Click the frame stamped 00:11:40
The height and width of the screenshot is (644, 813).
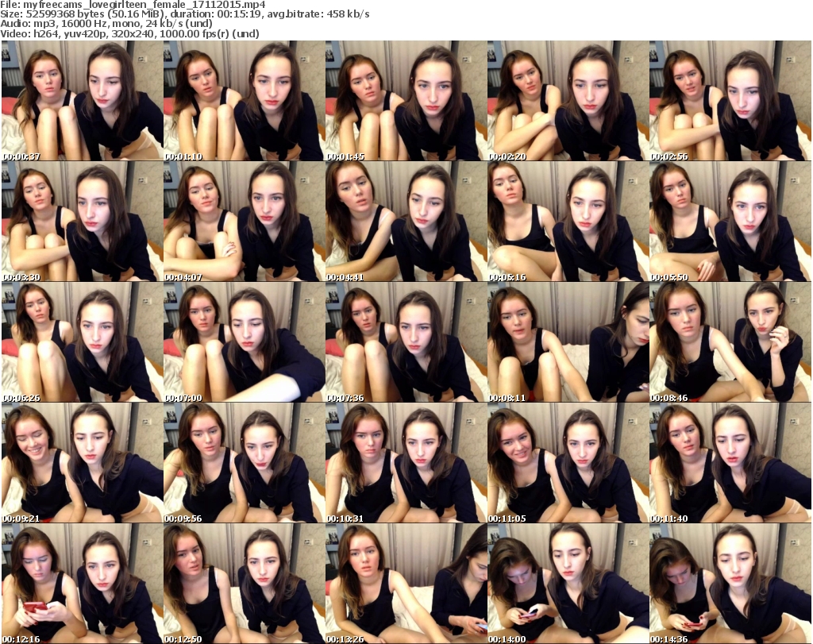[x=730, y=463]
